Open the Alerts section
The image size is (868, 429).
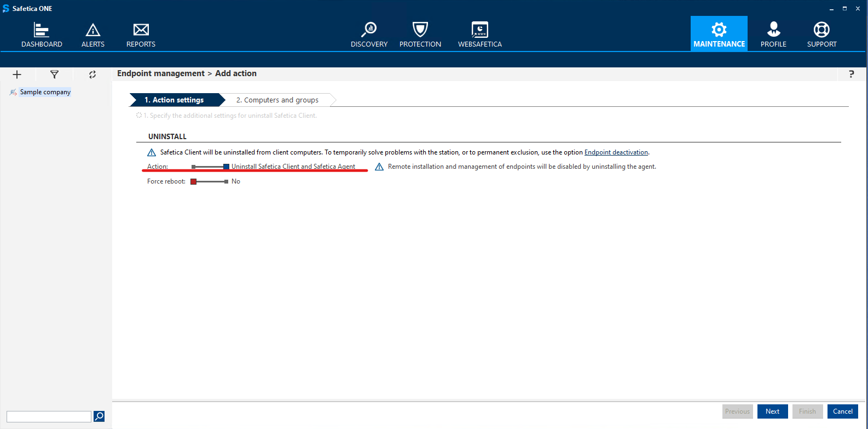pyautogui.click(x=93, y=35)
